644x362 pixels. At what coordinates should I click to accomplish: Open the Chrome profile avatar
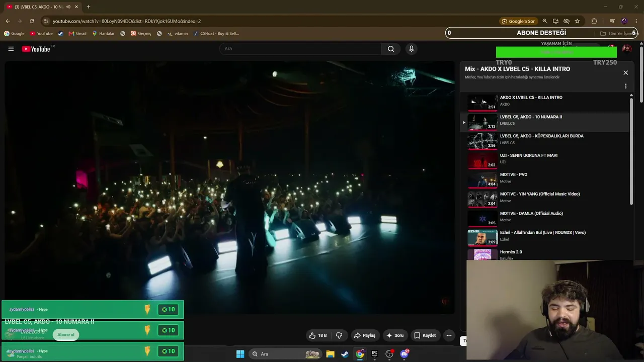[624, 21]
